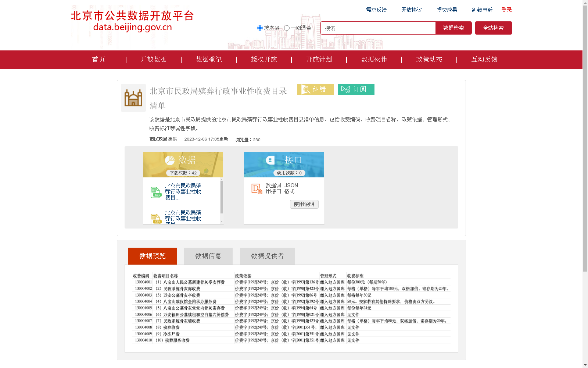Click the XLS file icon

[156, 192]
